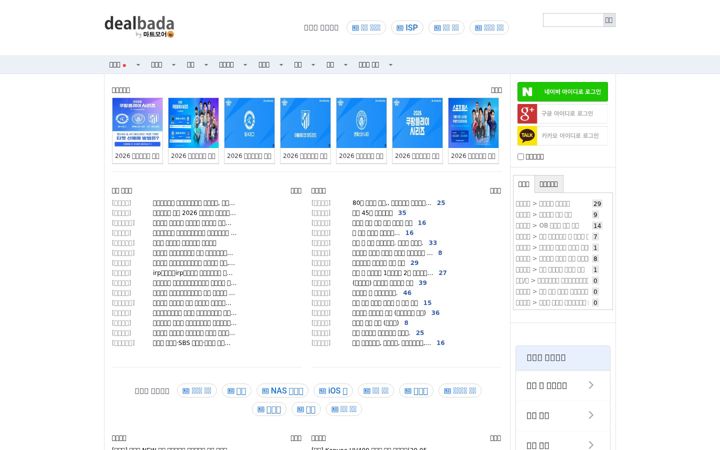
Task: Open the right list post starting with 80
Action: point(392,203)
